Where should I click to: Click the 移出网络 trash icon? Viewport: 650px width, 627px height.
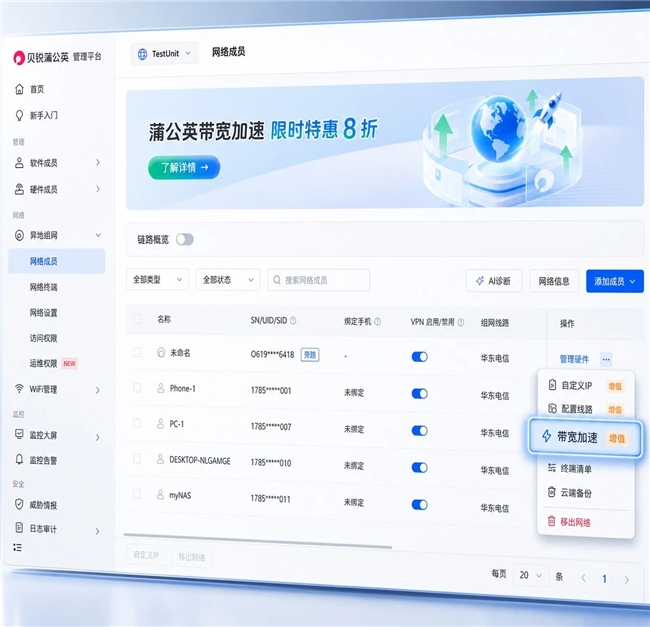pyautogui.click(x=551, y=521)
